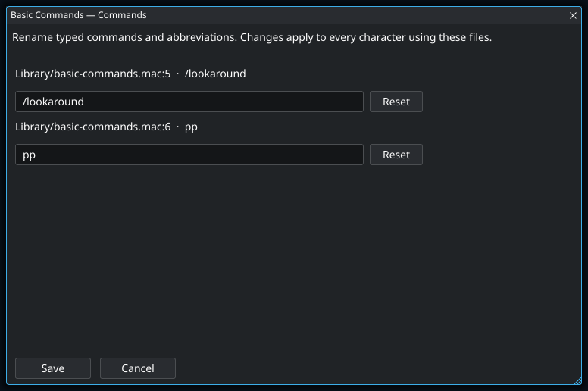Focus the pp abbreviation input field

click(x=189, y=155)
